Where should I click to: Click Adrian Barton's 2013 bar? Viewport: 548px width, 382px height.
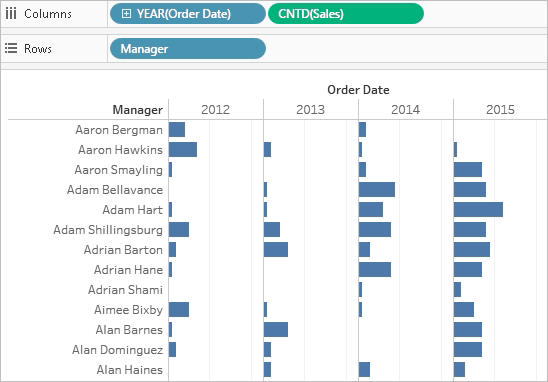point(276,250)
